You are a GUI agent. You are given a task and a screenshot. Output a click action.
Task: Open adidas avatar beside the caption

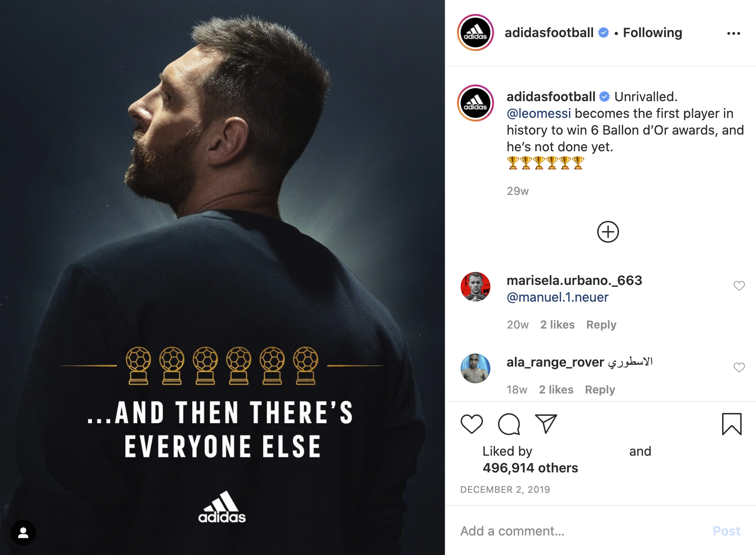point(476,103)
